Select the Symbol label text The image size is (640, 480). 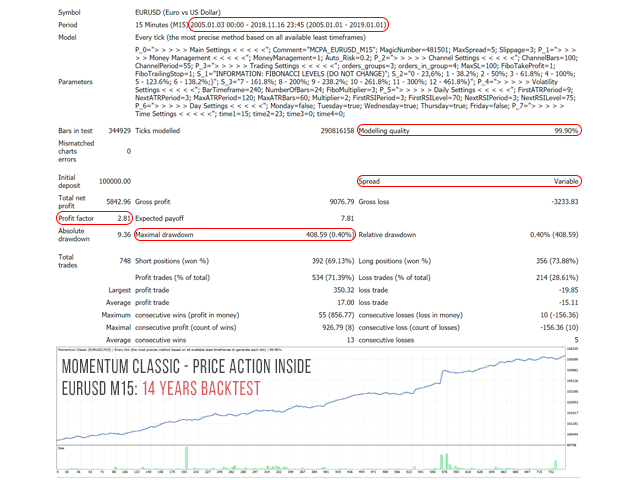tap(69, 12)
